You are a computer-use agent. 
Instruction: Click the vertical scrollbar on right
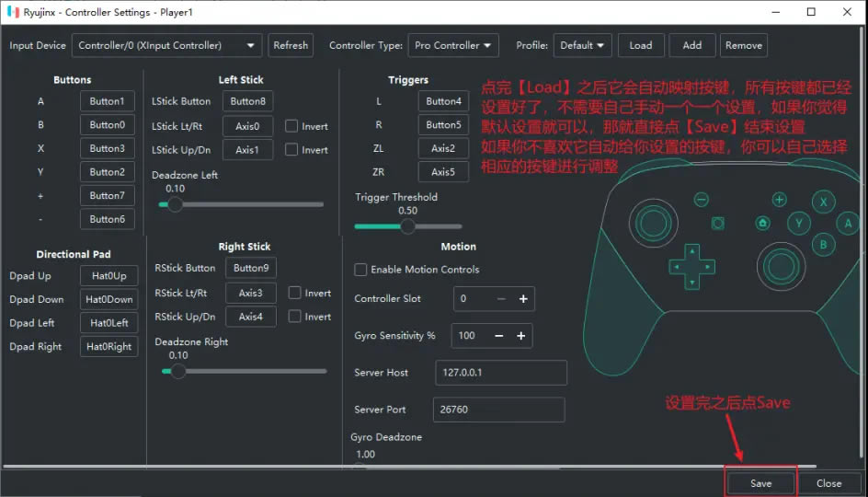click(x=862, y=241)
